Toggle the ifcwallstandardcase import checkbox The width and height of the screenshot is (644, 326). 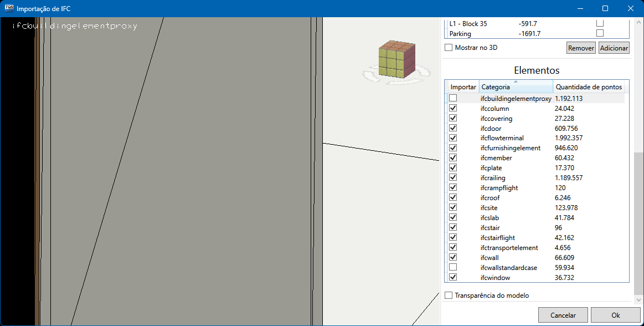tap(453, 267)
